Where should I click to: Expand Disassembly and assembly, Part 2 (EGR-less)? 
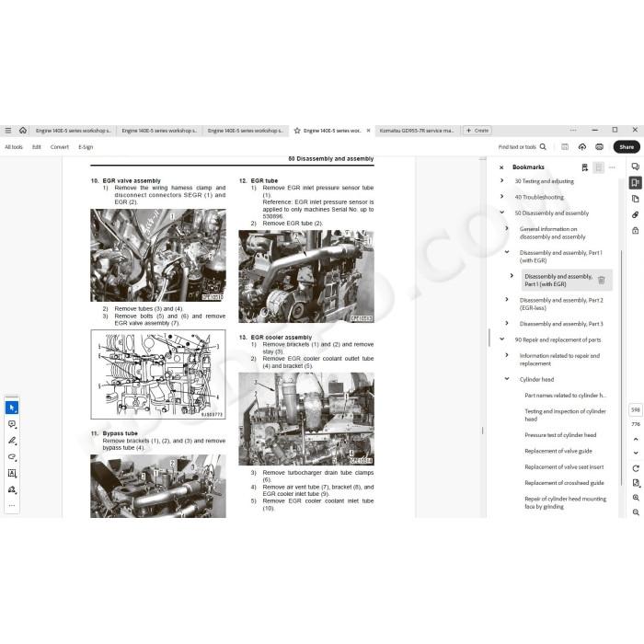point(507,299)
